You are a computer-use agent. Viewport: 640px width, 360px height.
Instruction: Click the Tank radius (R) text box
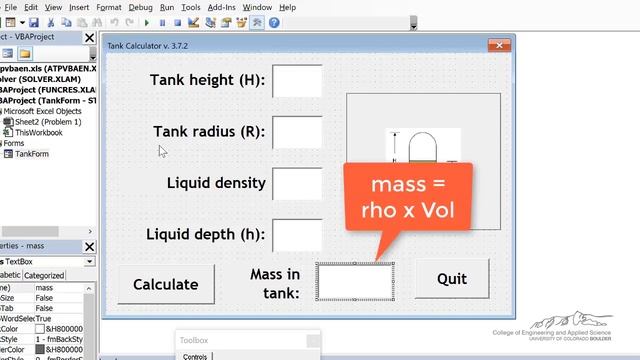(x=297, y=132)
